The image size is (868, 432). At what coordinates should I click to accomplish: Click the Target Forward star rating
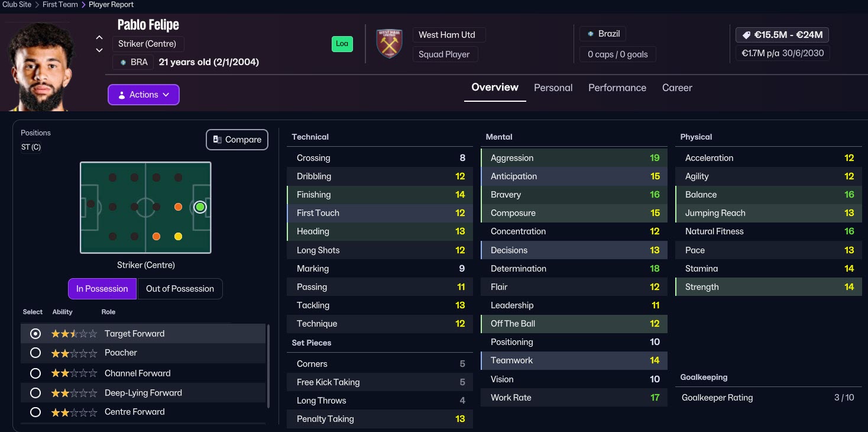tap(74, 334)
